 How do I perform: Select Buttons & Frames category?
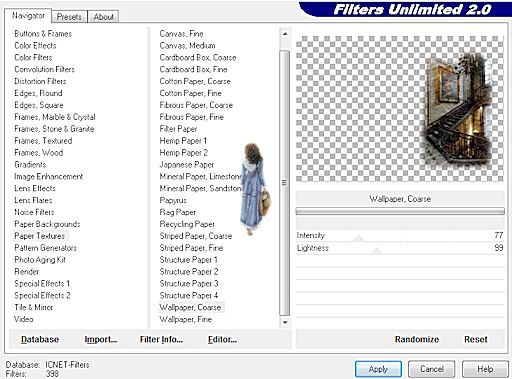tap(43, 34)
